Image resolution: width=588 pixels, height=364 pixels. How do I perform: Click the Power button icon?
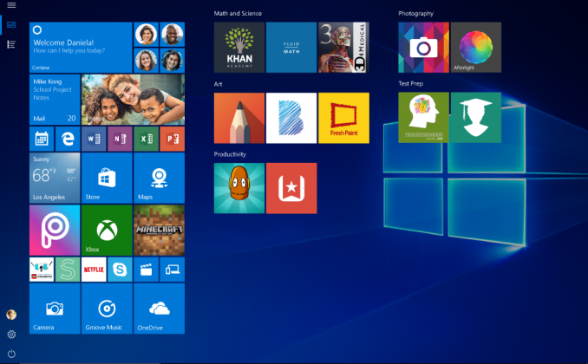coord(11,354)
